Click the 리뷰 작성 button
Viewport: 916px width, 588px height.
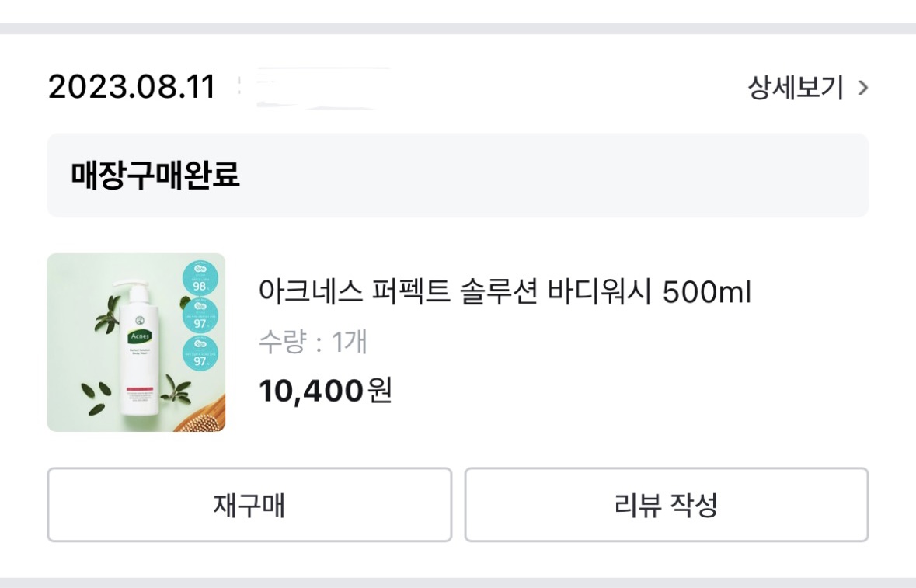click(666, 505)
